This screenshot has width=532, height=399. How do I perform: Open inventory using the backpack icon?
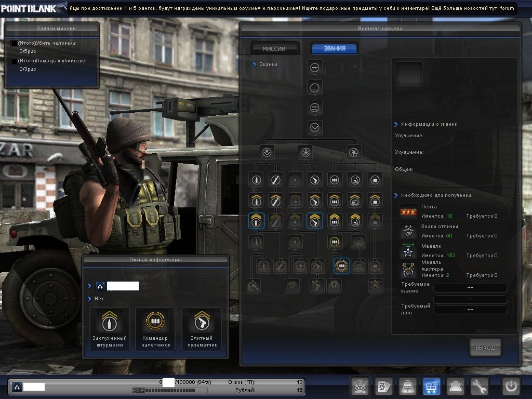click(408, 387)
